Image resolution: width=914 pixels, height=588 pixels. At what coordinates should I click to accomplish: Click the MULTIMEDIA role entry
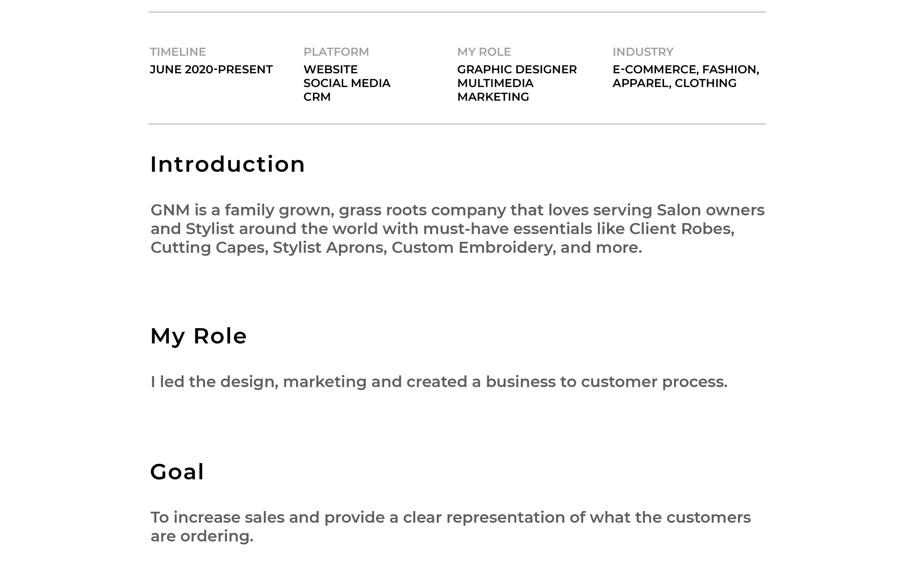(x=495, y=83)
